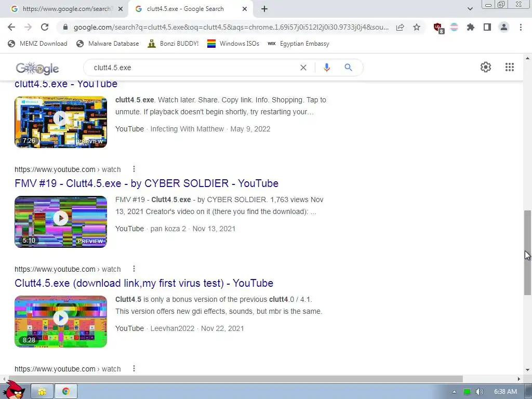Open the volume speaker tray icon
Screen dimensions: 532x399
[479, 392]
